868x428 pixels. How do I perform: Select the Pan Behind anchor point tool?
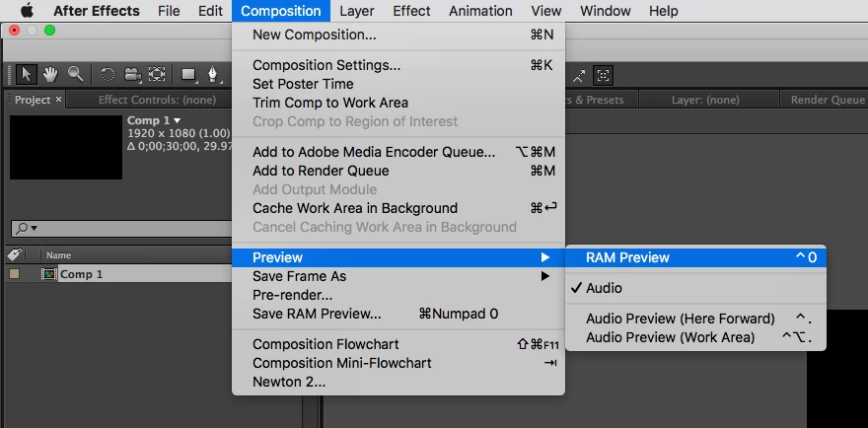157,75
